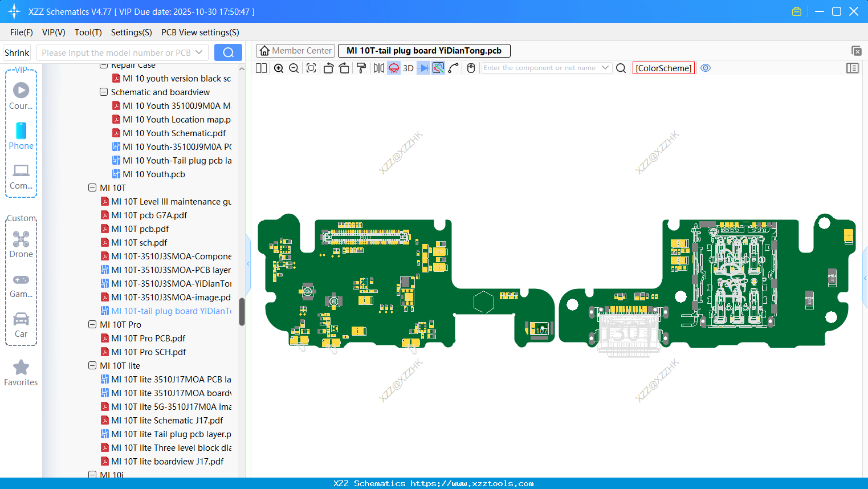Open the paint brush color tool
Image resolution: width=868 pixels, height=489 pixels.
point(361,68)
